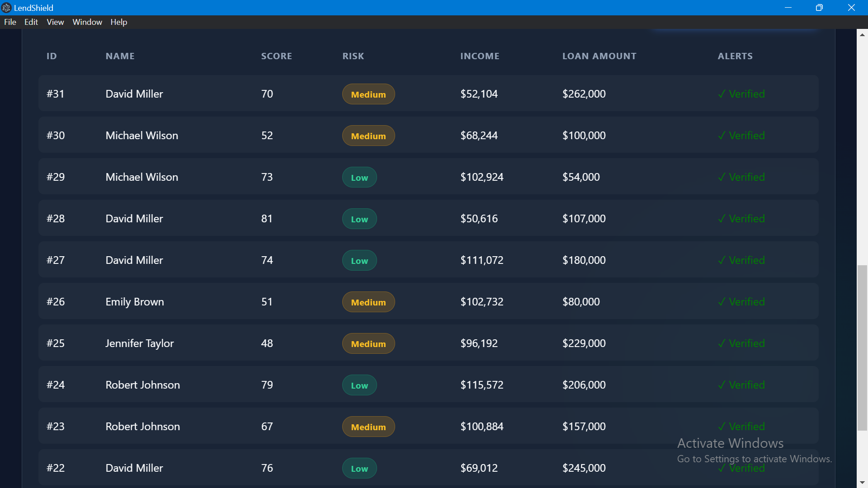Viewport: 868px width, 488px height.
Task: Click the LendShield app icon in title bar
Action: click(6, 8)
